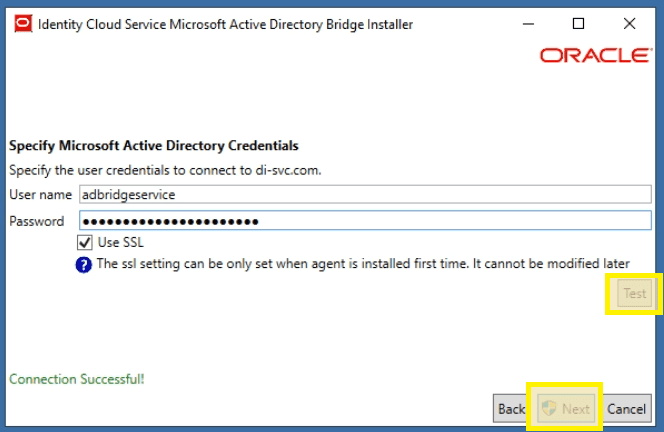Test the Active Directory connection
Screen dimensions: 664x432
pyautogui.click(x=634, y=293)
